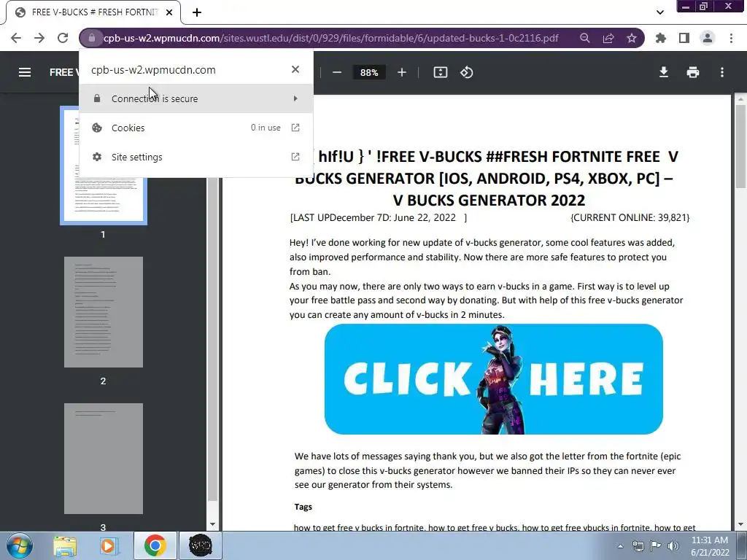Click the 88% zoom level field
The width and height of the screenshot is (747, 560).
(x=369, y=72)
